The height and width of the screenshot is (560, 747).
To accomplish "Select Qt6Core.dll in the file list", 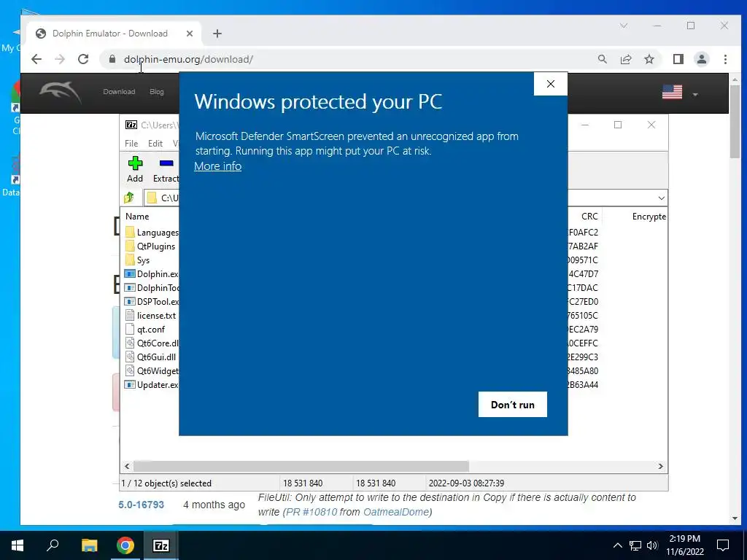I will coord(152,343).
